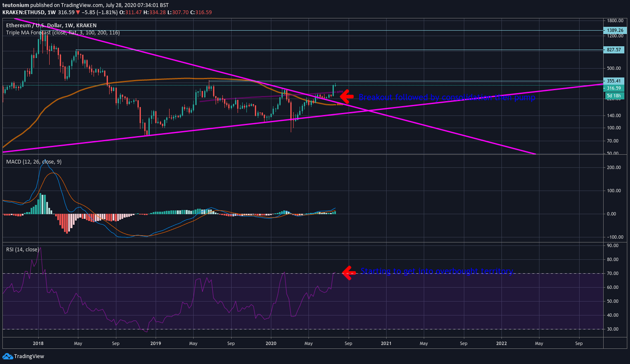This screenshot has width=630, height=364.
Task: Click -100.00 on the MACD axis
Action: (x=616, y=237)
